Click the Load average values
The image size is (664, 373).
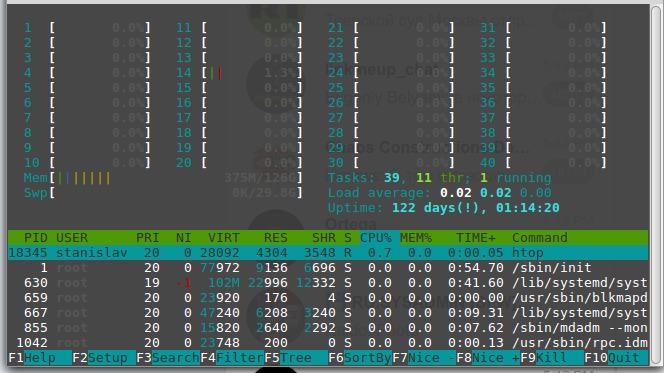[x=495, y=193]
